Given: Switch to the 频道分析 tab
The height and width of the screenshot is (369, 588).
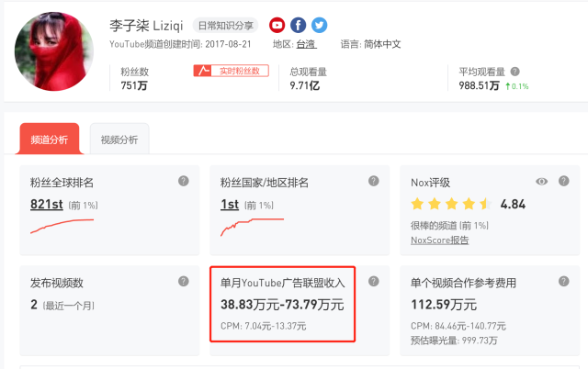Looking at the screenshot, I should (x=49, y=140).
